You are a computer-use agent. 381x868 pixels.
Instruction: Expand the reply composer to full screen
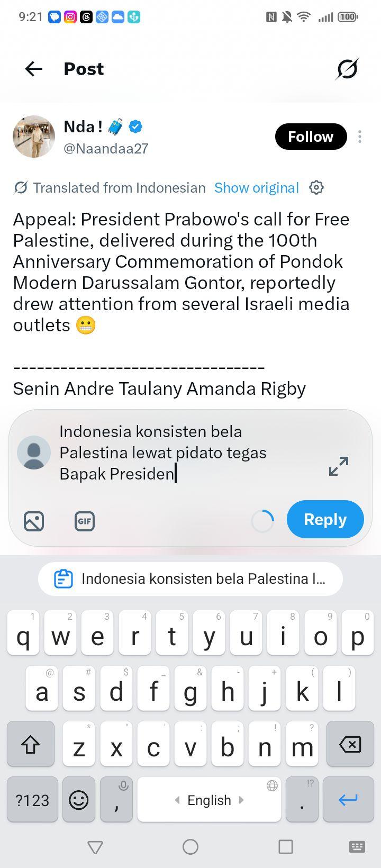339,466
